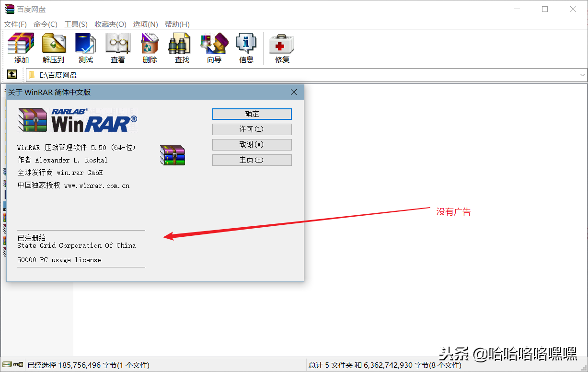588x372 pixels.
Task: Click the Test (测试) toolbar icon
Action: (x=85, y=48)
